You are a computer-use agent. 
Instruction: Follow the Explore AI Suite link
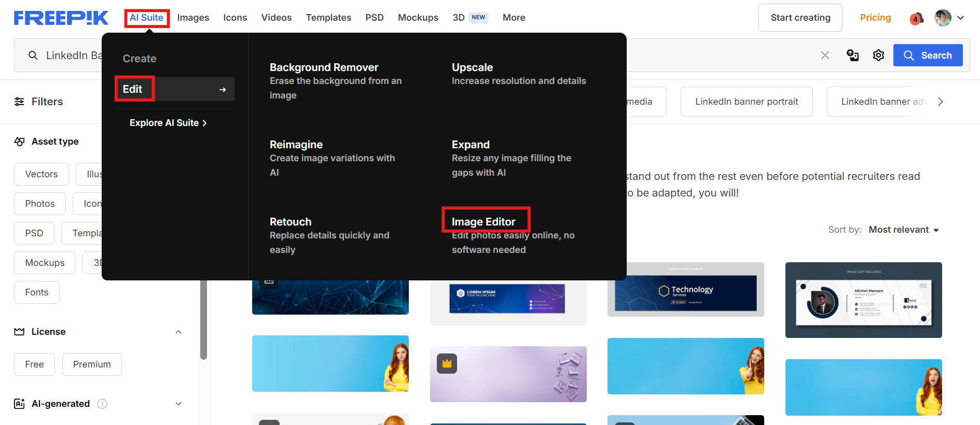[x=168, y=123]
